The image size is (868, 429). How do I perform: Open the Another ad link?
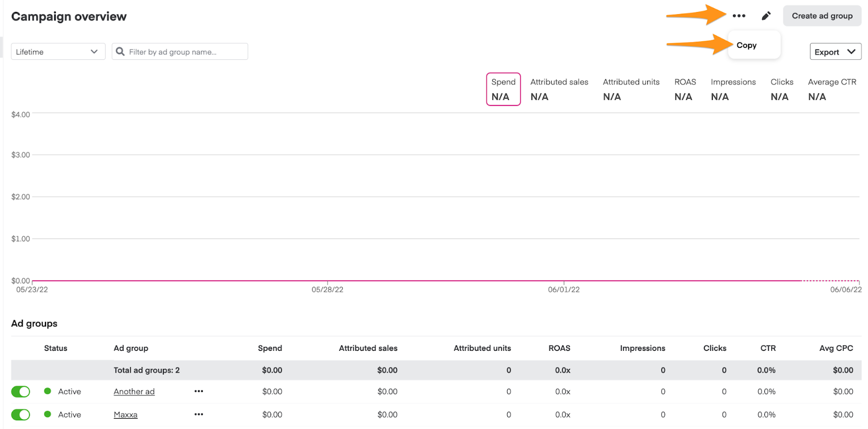[x=134, y=392]
